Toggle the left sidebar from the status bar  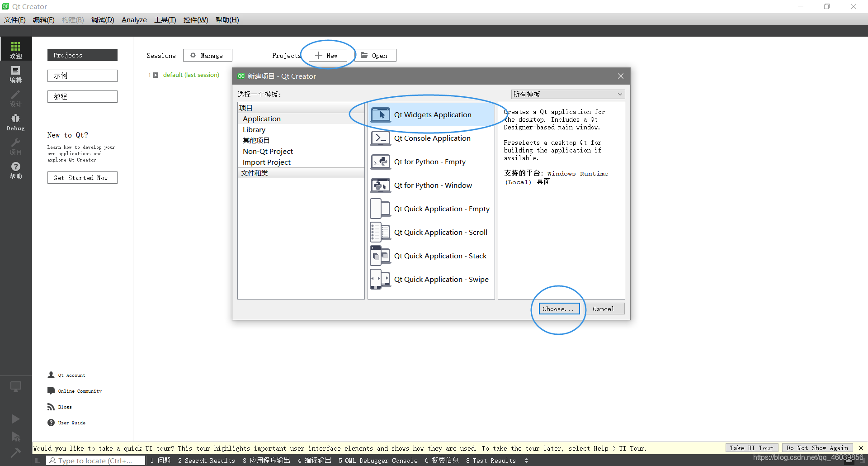38,461
